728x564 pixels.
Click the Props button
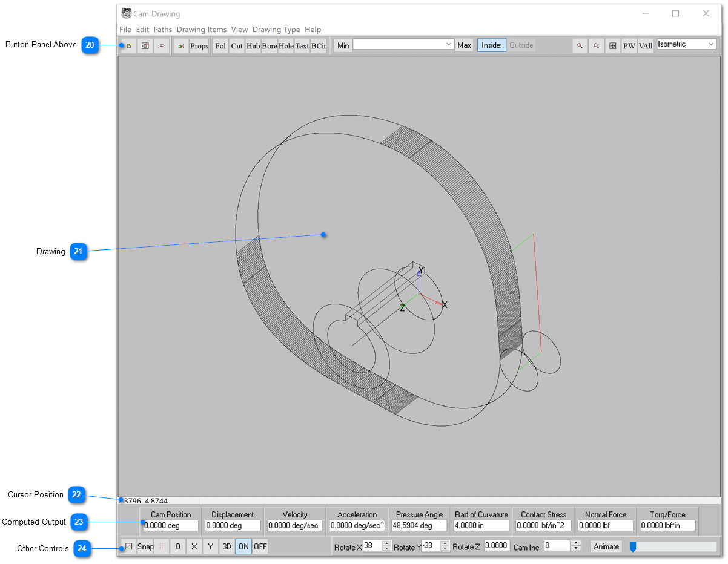pyautogui.click(x=199, y=46)
